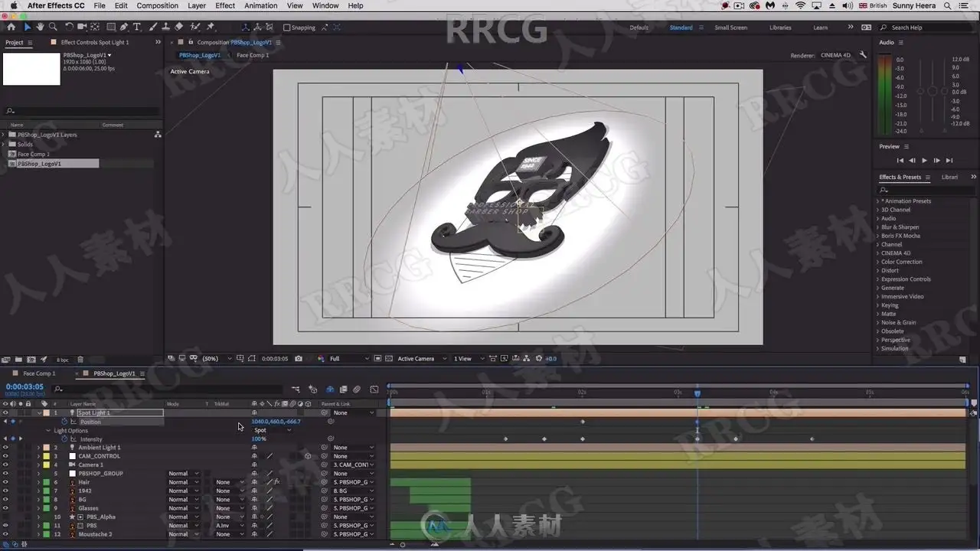Viewport: 980px width, 551px height.
Task: Hide the Camera 1 layer
Action: coord(5,465)
